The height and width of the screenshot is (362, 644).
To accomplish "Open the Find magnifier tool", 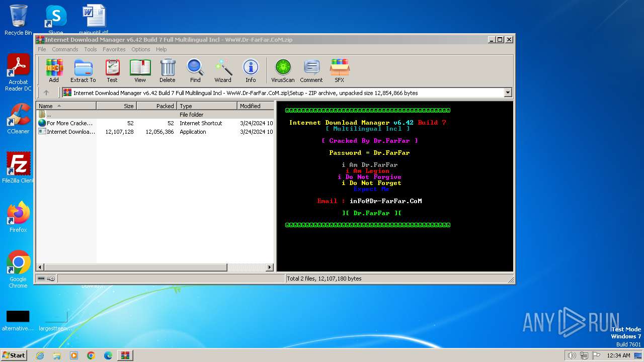I will click(x=195, y=71).
